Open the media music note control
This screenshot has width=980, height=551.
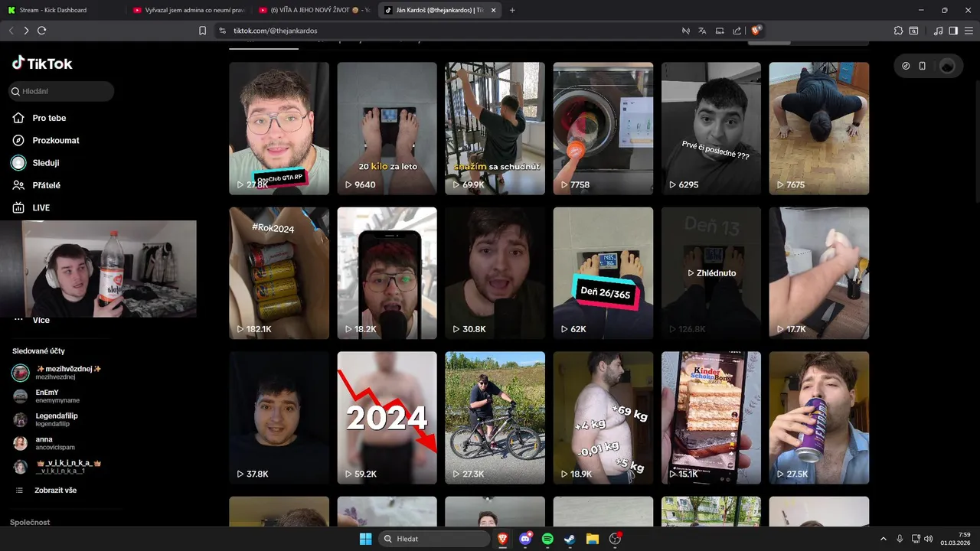click(x=939, y=31)
